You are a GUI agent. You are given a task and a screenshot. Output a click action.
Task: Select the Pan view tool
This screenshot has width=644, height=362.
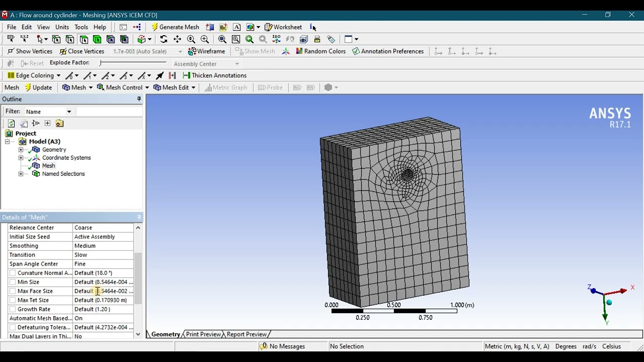(x=177, y=39)
